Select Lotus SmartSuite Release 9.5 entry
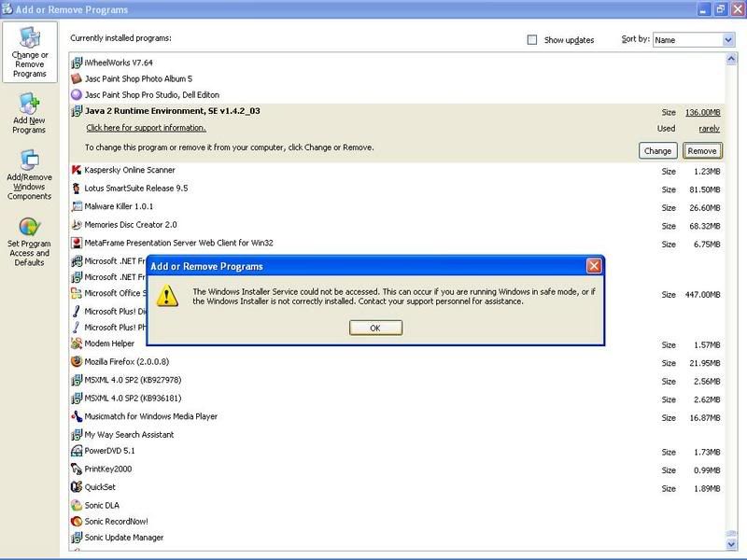 (x=397, y=189)
